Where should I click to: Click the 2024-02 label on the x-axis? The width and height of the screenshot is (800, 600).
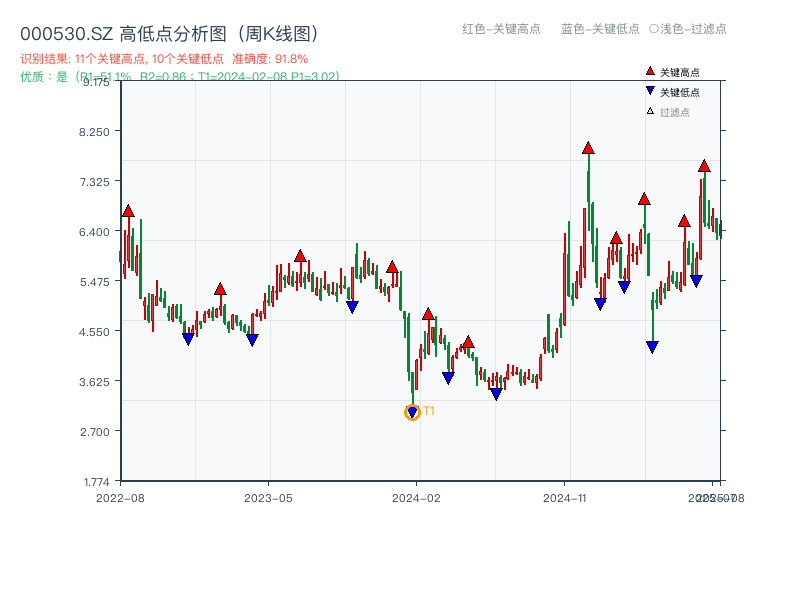point(414,496)
